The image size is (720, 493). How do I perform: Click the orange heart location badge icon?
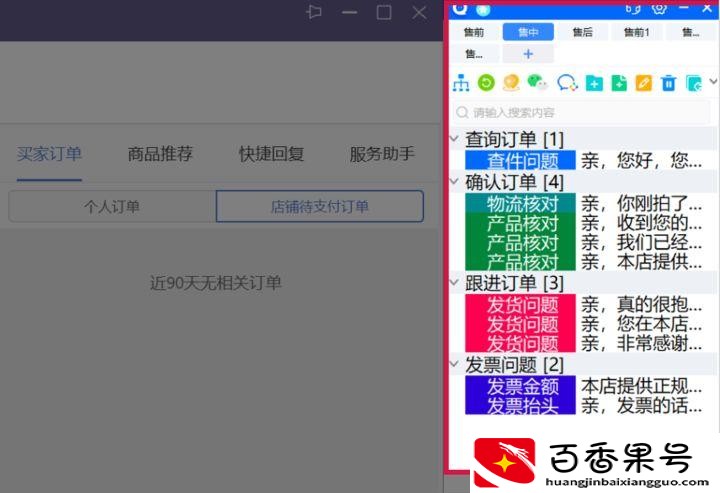coord(511,83)
